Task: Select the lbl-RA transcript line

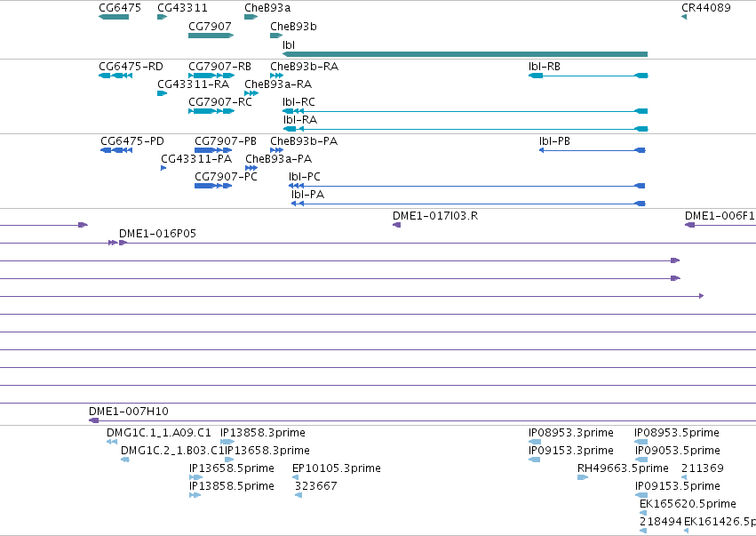Action: (x=466, y=129)
